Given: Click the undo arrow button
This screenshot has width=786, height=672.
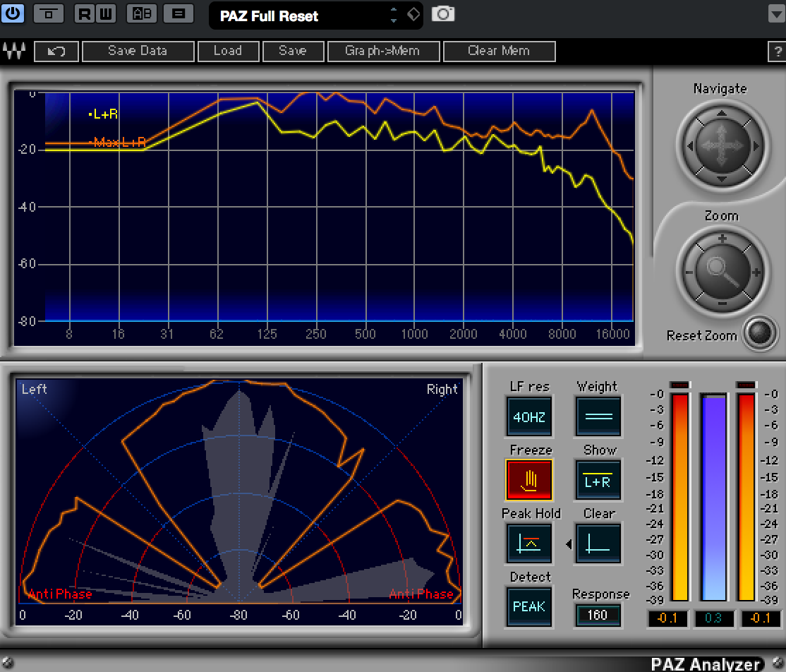Looking at the screenshot, I should tap(56, 51).
